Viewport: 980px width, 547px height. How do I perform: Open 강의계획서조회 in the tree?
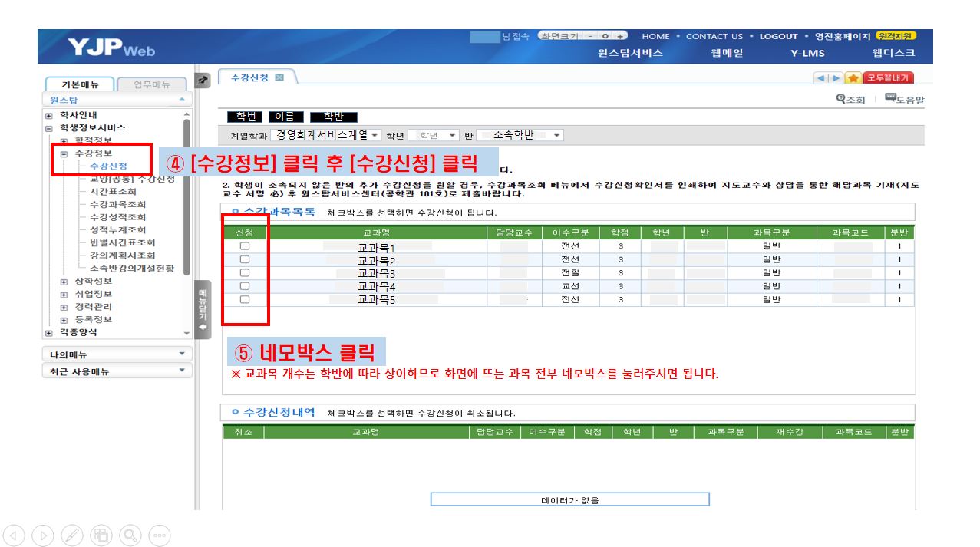click(x=122, y=255)
